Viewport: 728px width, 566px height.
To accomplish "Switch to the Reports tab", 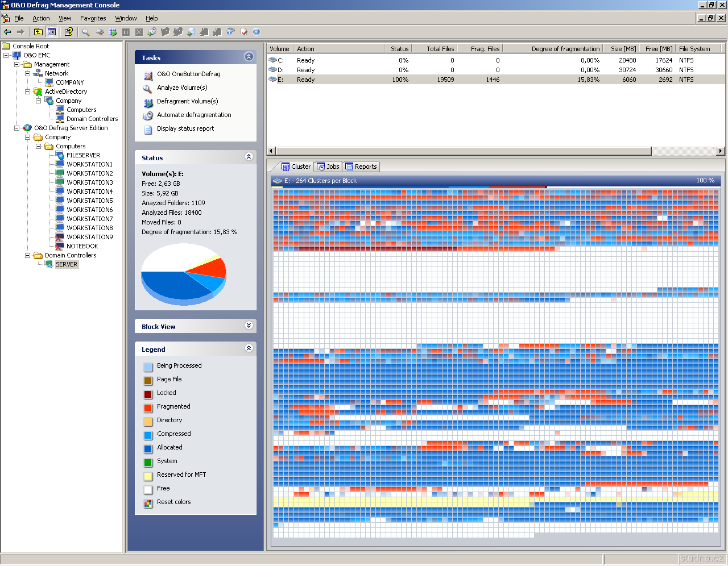I will click(x=361, y=167).
